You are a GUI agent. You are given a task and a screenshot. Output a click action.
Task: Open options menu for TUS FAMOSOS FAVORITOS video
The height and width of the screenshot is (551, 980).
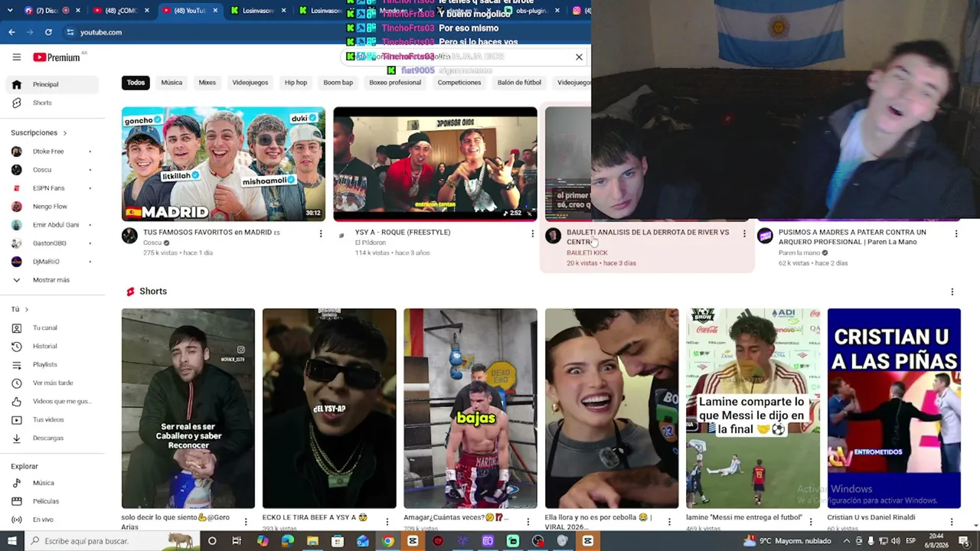click(x=321, y=233)
